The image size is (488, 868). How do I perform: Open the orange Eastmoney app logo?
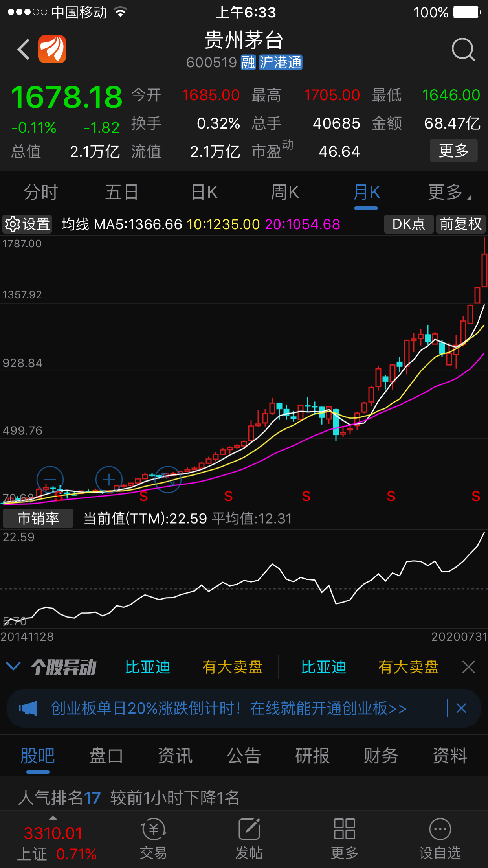point(52,49)
